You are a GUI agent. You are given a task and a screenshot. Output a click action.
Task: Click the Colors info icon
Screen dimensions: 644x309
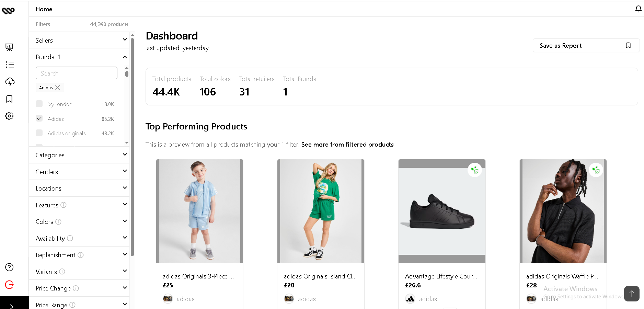click(58, 222)
